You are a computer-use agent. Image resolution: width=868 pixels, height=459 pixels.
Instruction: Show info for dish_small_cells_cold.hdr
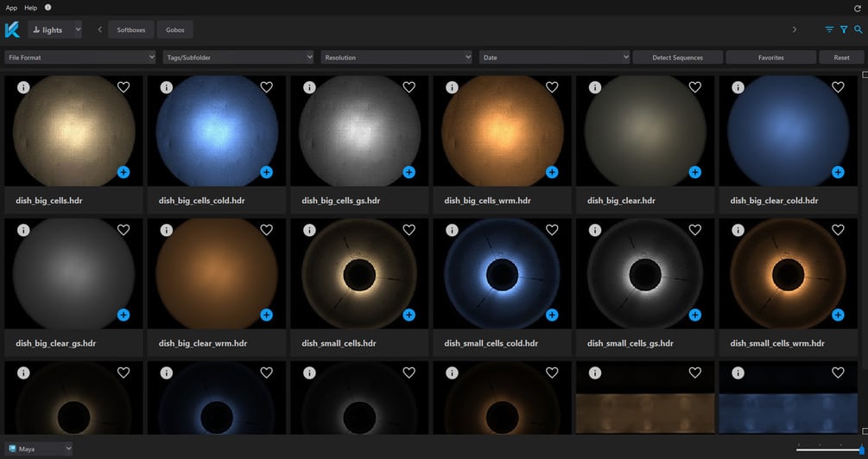(x=452, y=230)
